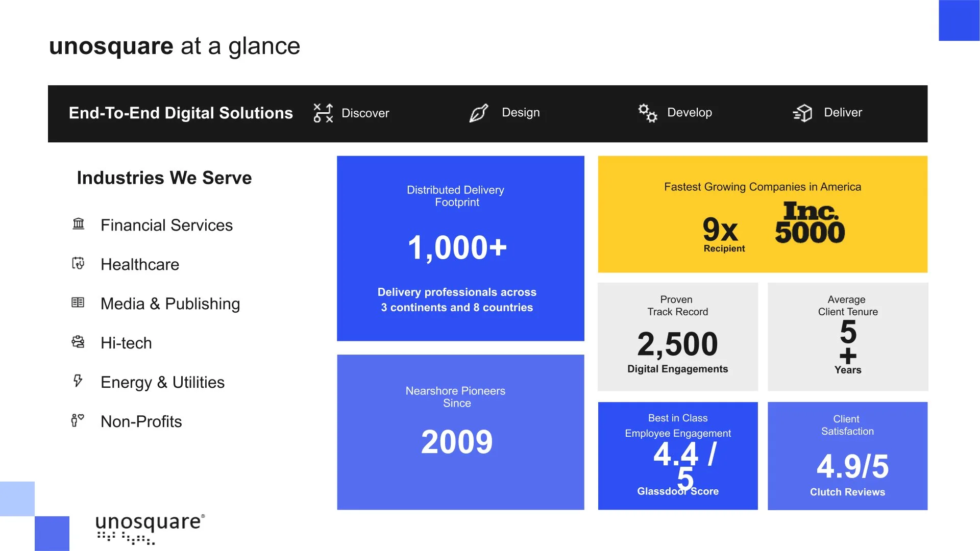Click the blue square in the top-right corner
The image size is (980, 551).
pos(959,20)
